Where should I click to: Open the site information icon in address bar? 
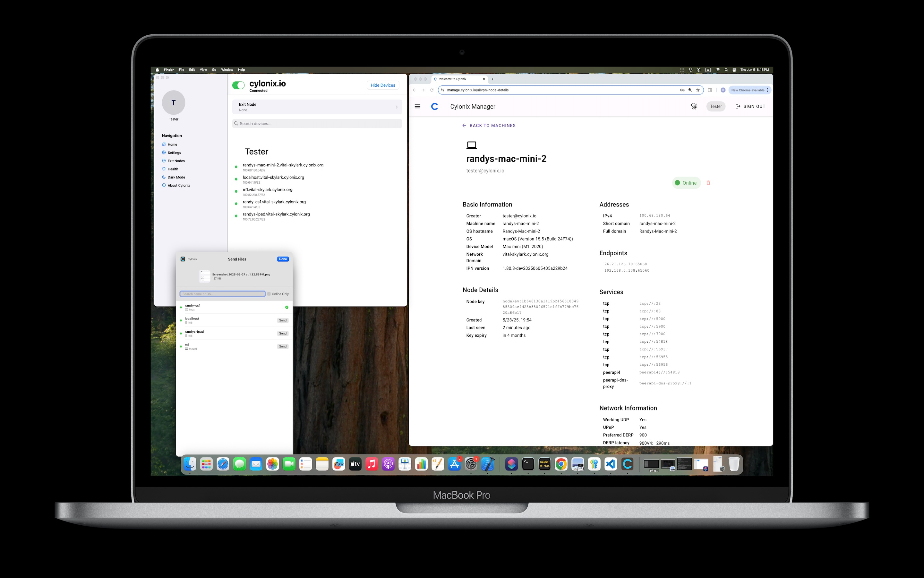pos(442,90)
